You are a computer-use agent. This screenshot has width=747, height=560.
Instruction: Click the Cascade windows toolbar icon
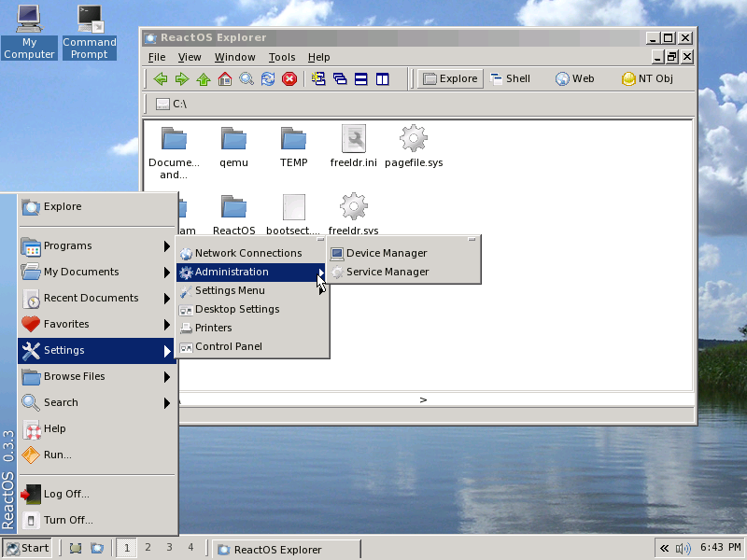point(340,79)
